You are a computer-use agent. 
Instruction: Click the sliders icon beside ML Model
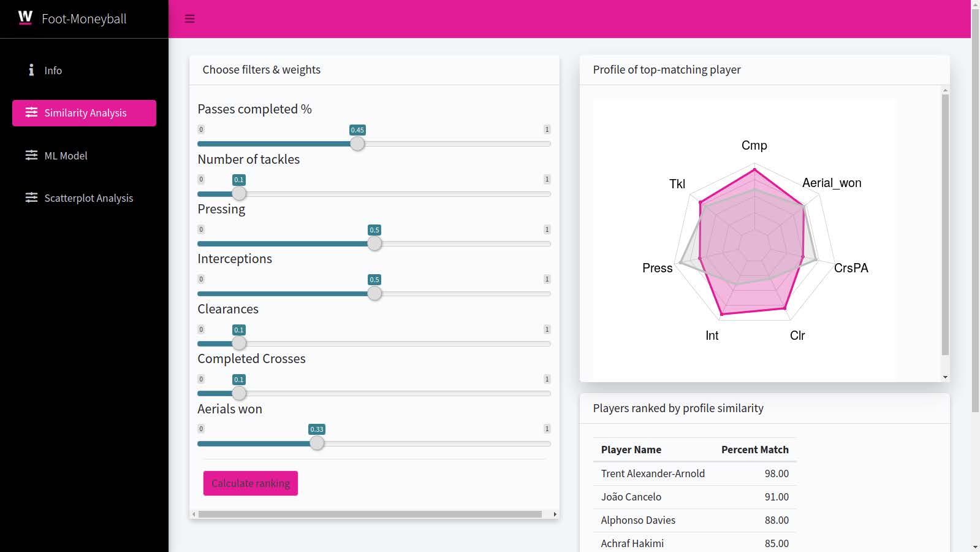click(x=31, y=155)
